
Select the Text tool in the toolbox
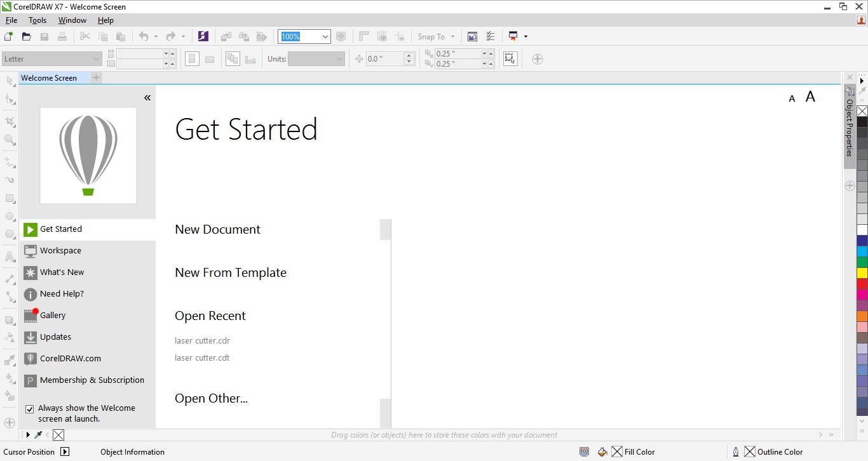(10, 257)
